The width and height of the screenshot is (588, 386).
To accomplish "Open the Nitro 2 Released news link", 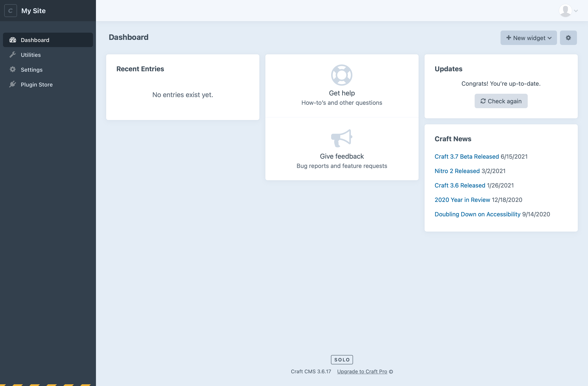I will (x=457, y=171).
